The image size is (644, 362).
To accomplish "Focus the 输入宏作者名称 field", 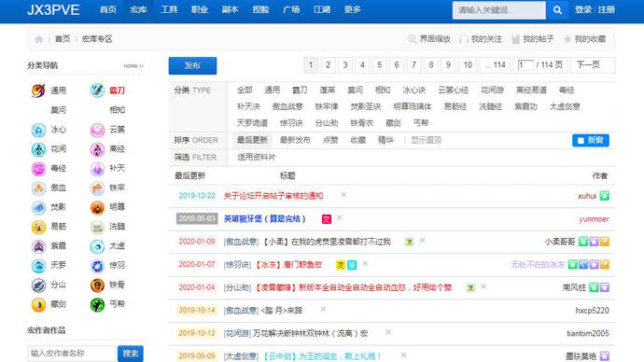I will pyautogui.click(x=72, y=354).
